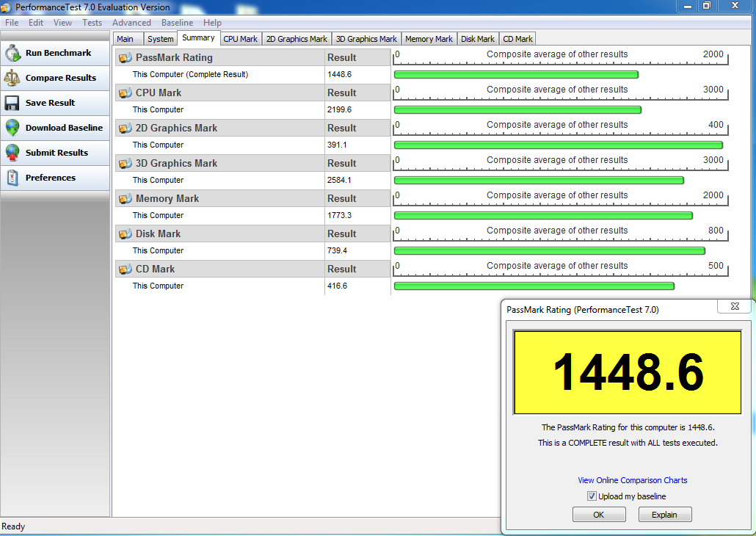Select the 2D Graphics Mark result value 391.1
The height and width of the screenshot is (536, 756).
click(x=338, y=145)
